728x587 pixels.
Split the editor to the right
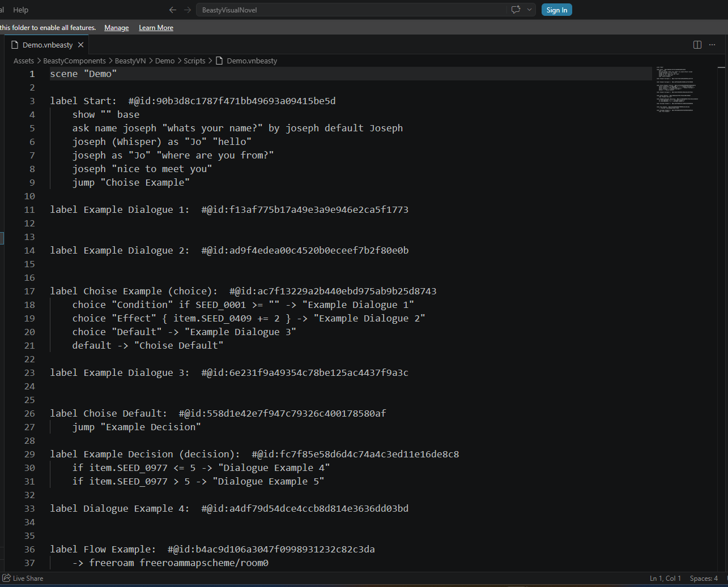(697, 45)
